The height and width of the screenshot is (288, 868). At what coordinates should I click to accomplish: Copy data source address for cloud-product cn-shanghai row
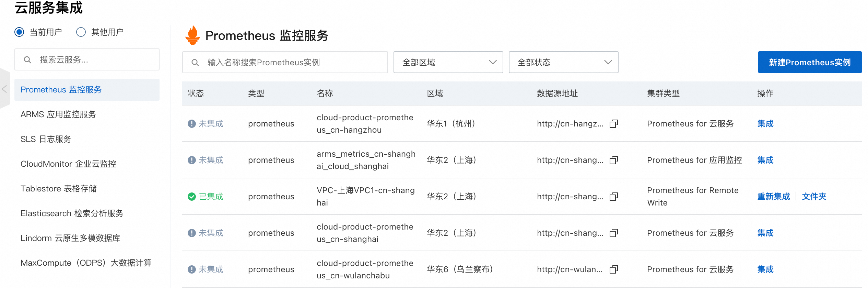(x=613, y=233)
